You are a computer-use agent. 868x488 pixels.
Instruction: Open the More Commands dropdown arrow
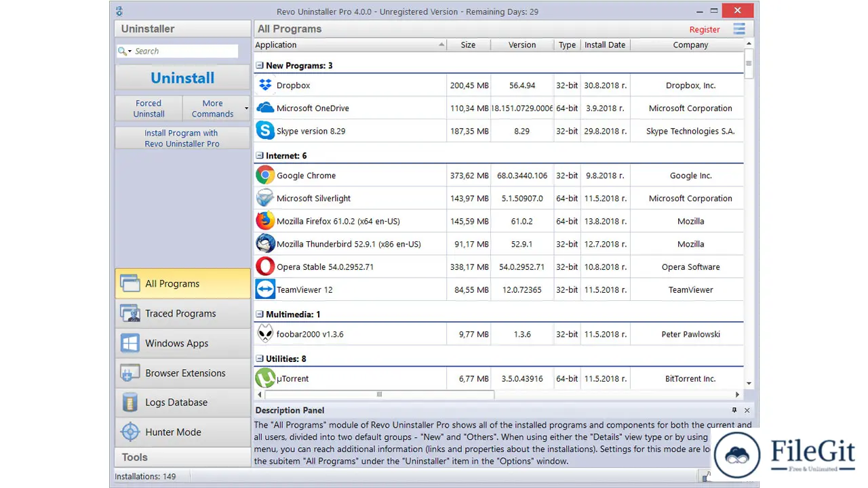coord(246,108)
